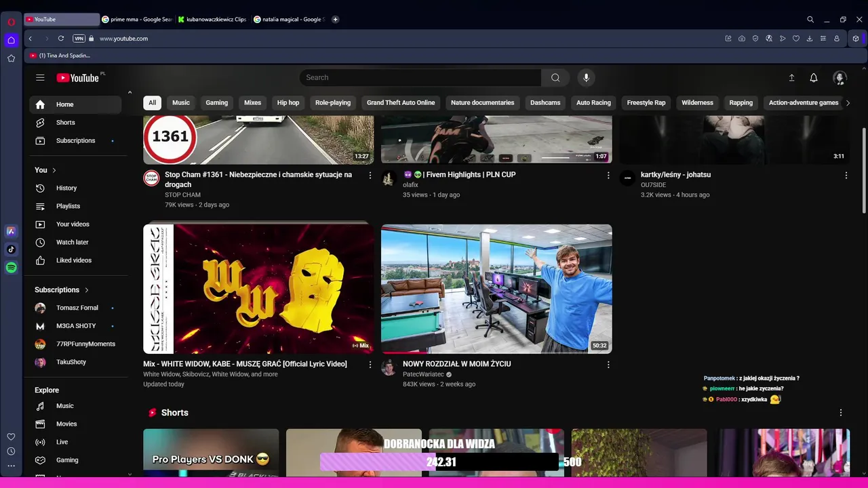The image size is (868, 488).
Task: Open options for Stop Cham #1361 video
Action: [x=370, y=176]
